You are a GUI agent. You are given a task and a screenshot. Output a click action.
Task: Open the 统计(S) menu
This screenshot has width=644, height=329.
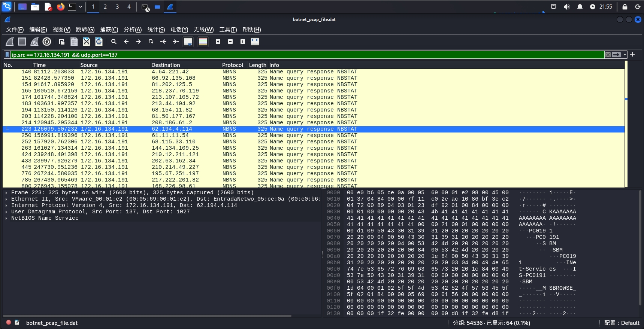point(156,30)
